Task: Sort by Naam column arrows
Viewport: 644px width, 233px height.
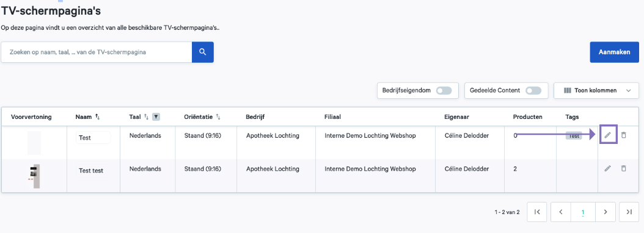Action: (97, 117)
